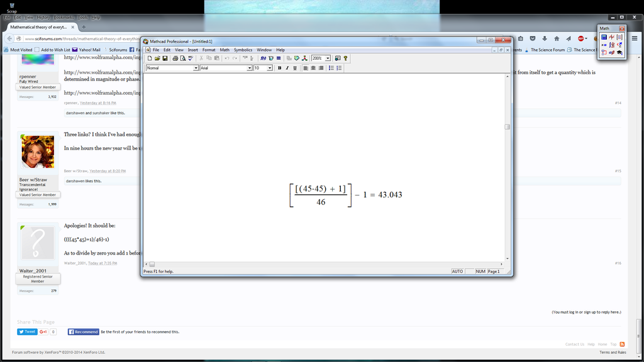This screenshot has height=362, width=644.
Task: Expand the Normal style dropdown
Action: tap(196, 68)
